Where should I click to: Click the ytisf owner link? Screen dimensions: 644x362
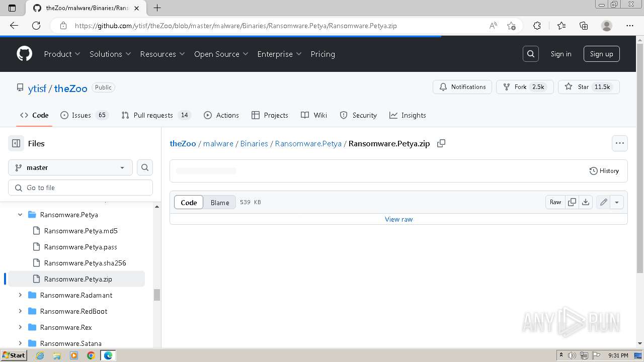[37, 88]
